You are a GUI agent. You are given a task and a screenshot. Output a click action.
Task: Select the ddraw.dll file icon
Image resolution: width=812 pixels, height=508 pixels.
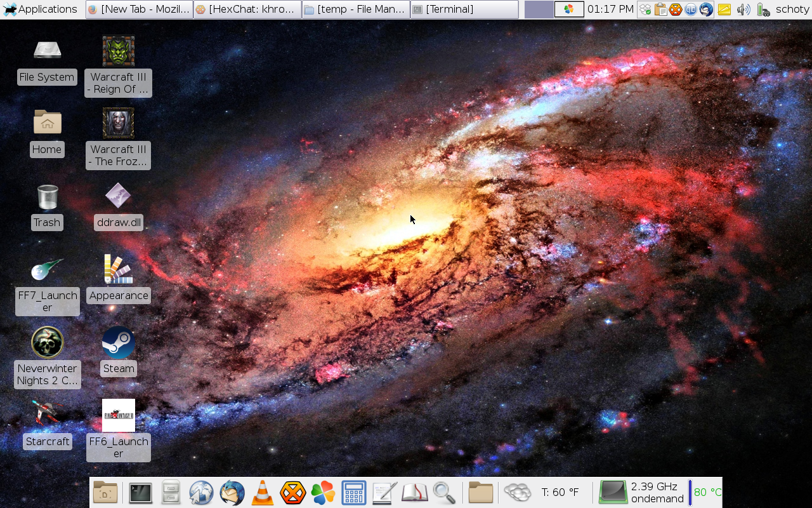(118, 196)
